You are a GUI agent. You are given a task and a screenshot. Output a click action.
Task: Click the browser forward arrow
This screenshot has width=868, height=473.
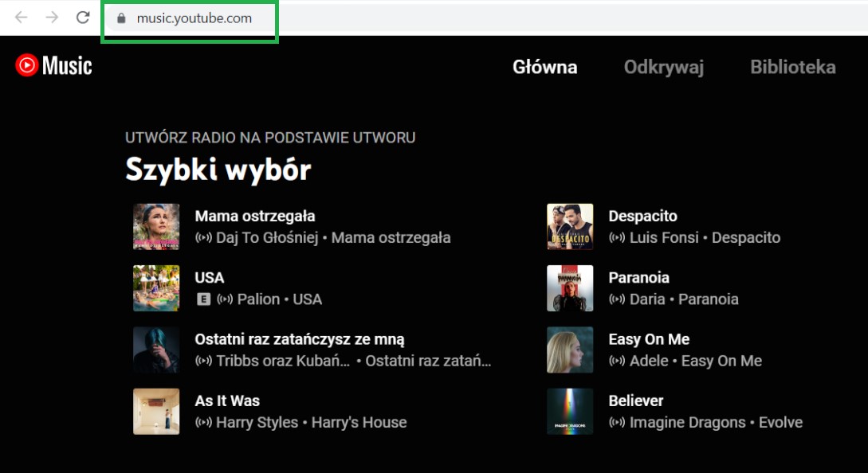pyautogui.click(x=52, y=18)
